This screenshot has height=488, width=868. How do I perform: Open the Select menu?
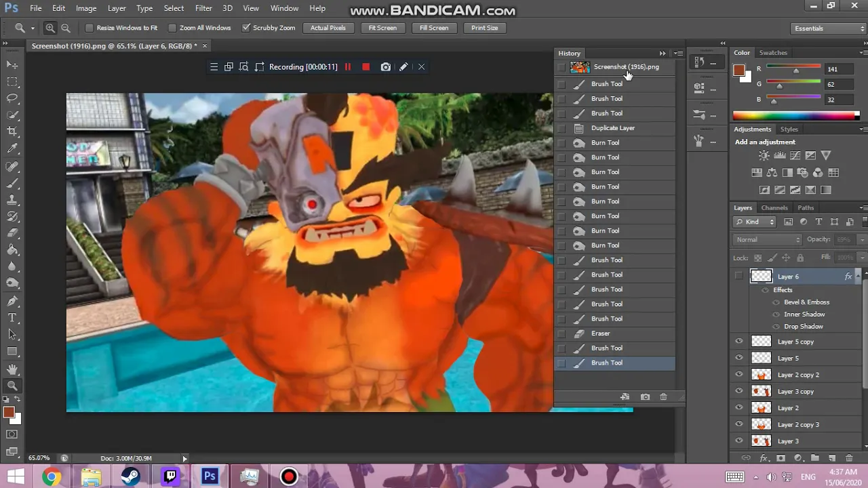(x=174, y=8)
